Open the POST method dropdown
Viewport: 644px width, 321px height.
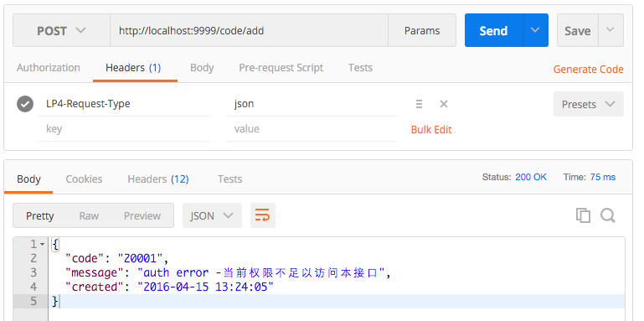61,30
